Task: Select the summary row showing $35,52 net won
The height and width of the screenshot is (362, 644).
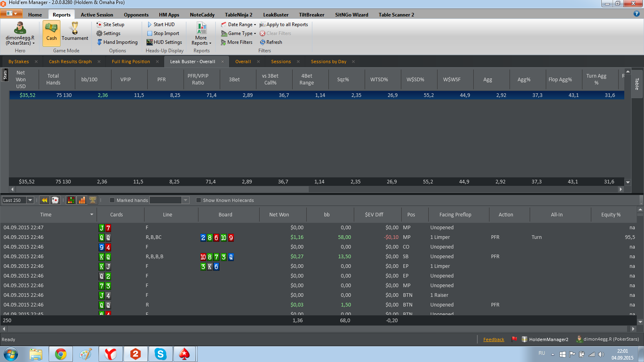Action: pos(317,95)
